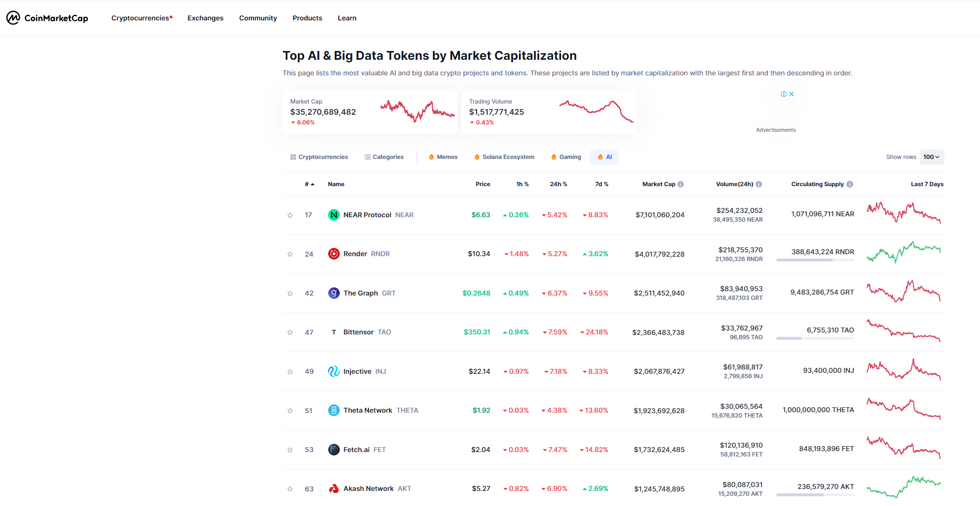This screenshot has height=506, width=980.
Task: Open the CoinMarketCap logo home link
Action: pyautogui.click(x=47, y=18)
